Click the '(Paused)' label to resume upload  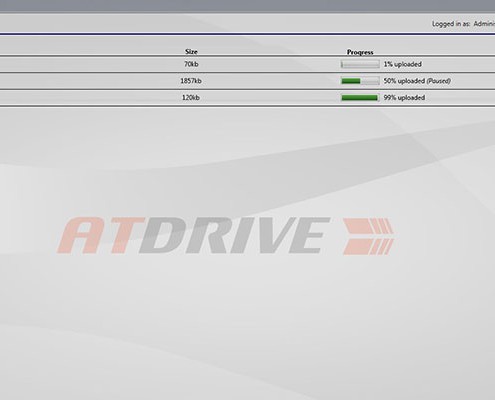pyautogui.click(x=439, y=81)
